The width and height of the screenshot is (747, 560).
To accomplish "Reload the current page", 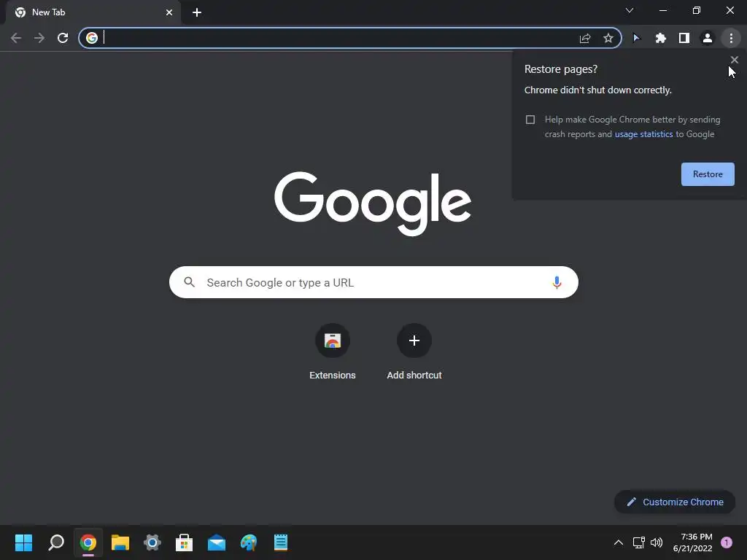I will tap(63, 38).
